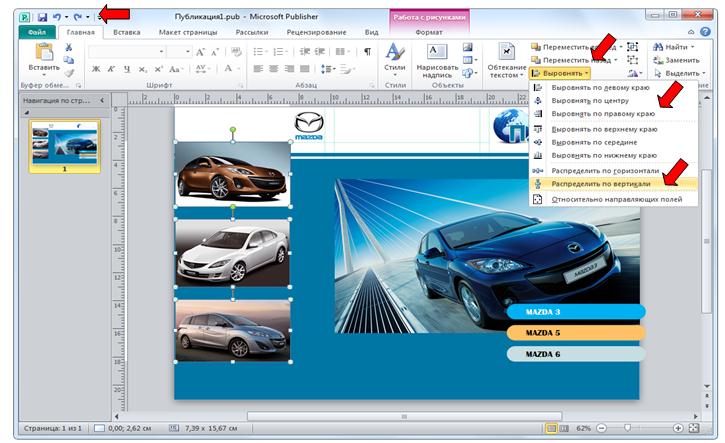
Task: Open the Файл tab
Action: (x=37, y=32)
